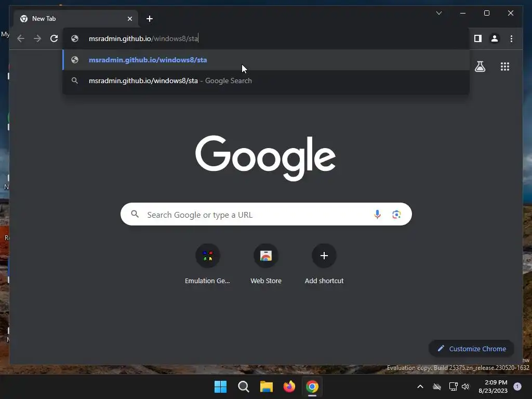The width and height of the screenshot is (532, 399).
Task: Open the tab search dropdown arrow
Action: tap(438, 13)
